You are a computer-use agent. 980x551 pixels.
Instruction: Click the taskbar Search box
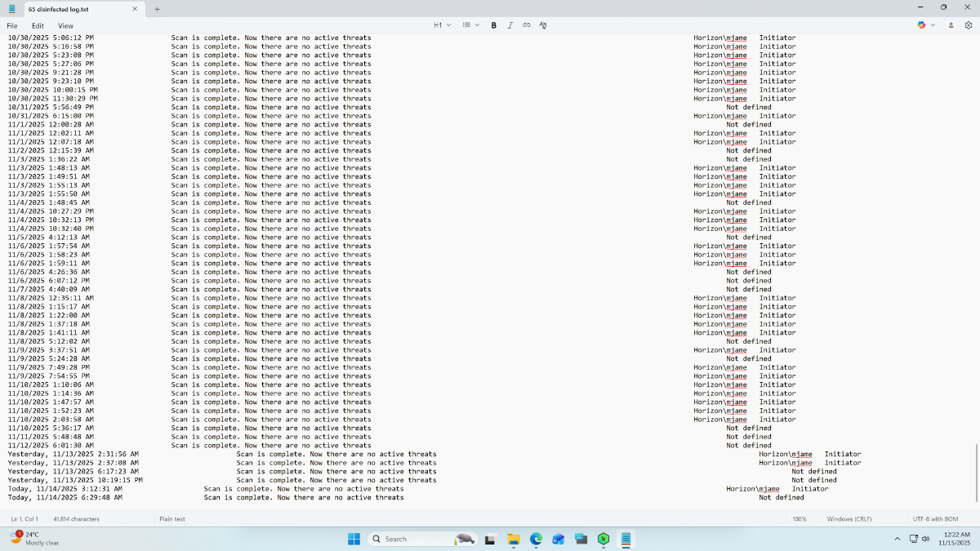[408, 539]
